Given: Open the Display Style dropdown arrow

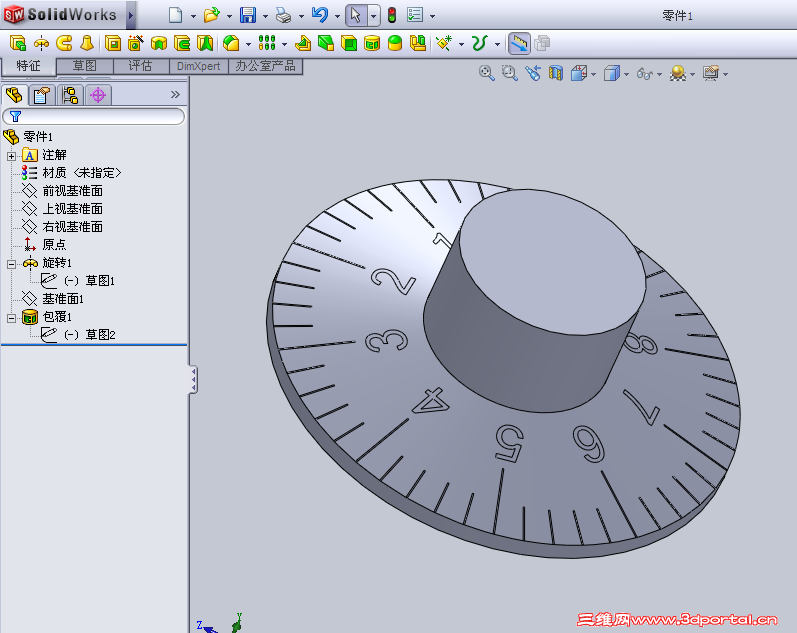Looking at the screenshot, I should tap(626, 75).
